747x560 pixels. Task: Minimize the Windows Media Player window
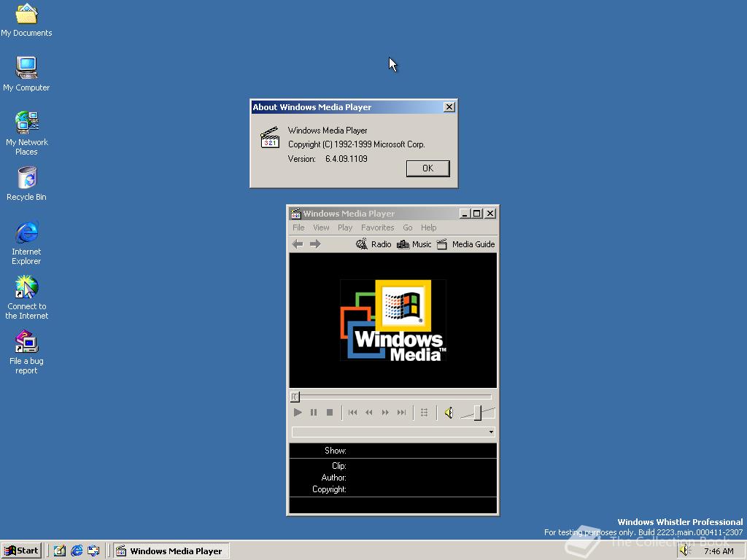pos(465,214)
